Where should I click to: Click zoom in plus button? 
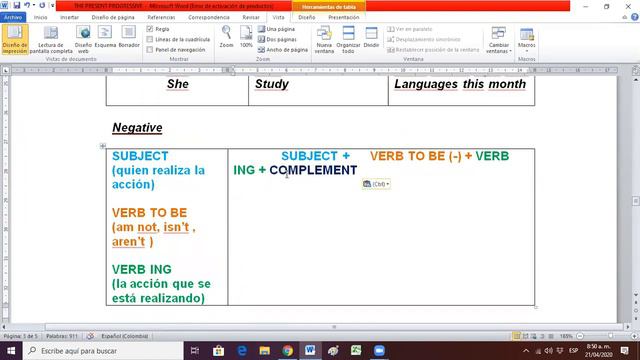634,336
